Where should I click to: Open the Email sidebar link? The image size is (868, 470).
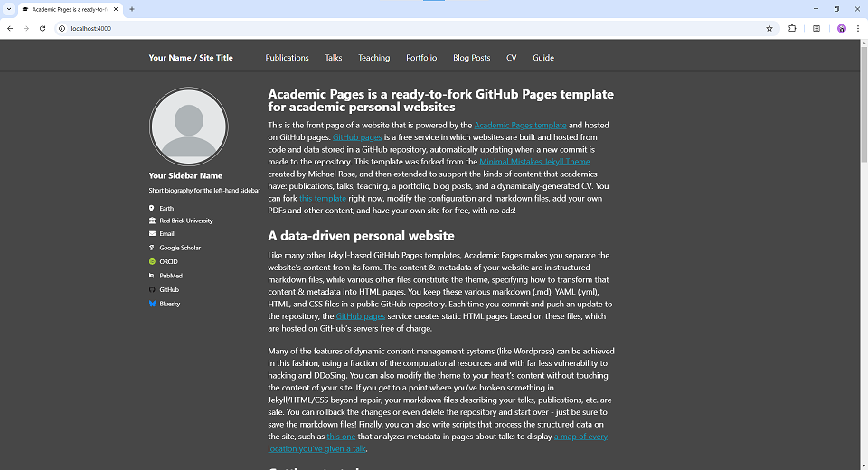pyautogui.click(x=166, y=233)
